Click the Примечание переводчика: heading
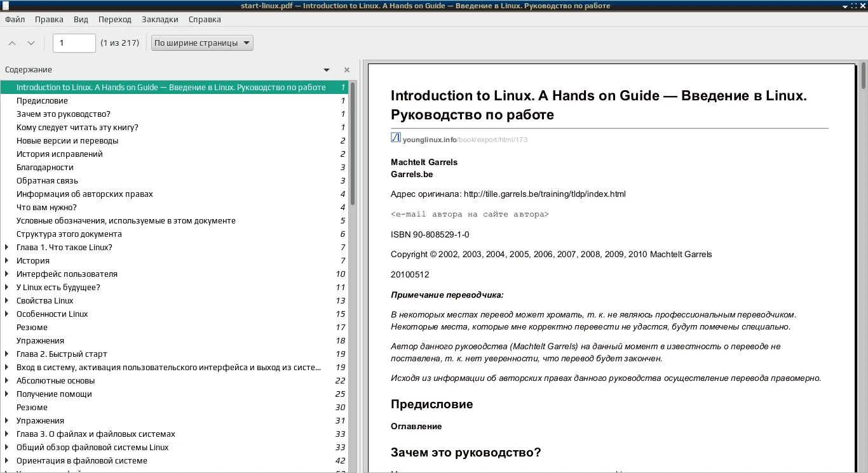Viewport: 868px width, 473px height. [x=447, y=295]
